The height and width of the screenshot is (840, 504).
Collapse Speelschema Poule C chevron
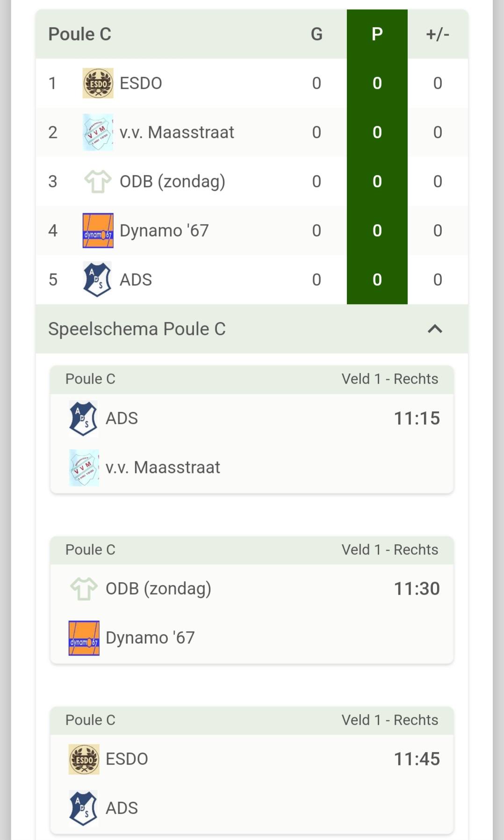(435, 329)
